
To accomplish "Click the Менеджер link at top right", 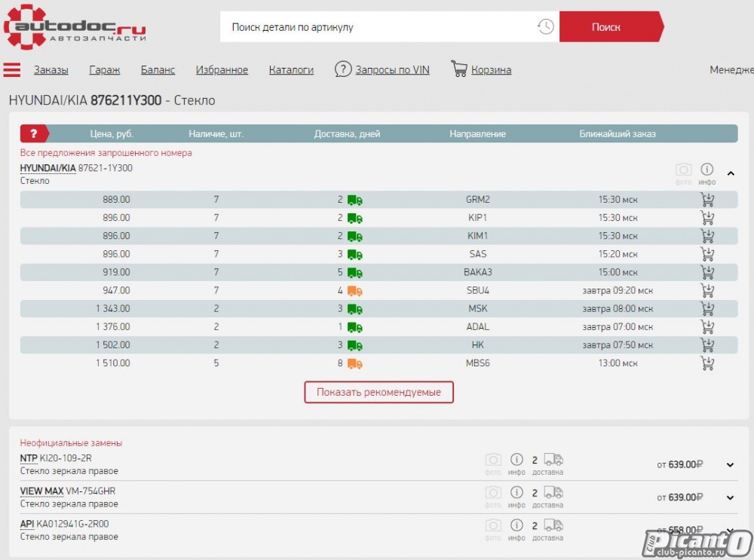I will (731, 69).
